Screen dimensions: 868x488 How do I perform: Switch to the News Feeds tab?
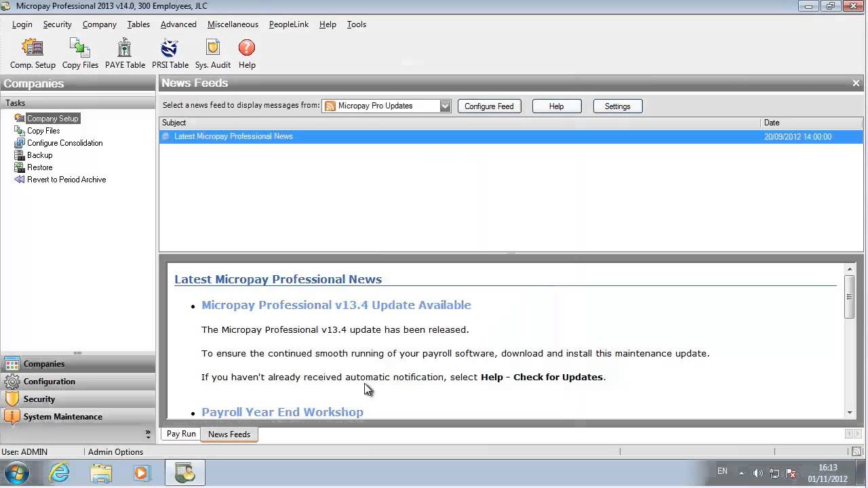229,434
